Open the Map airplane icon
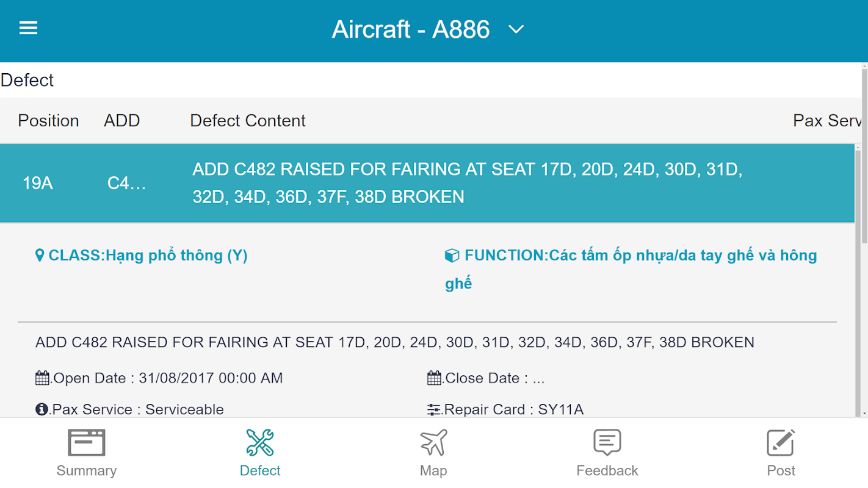Image resolution: width=868 pixels, height=488 pixels. (x=433, y=443)
